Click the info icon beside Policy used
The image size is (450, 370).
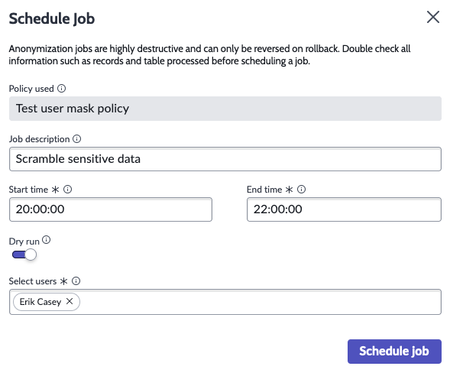(x=61, y=88)
